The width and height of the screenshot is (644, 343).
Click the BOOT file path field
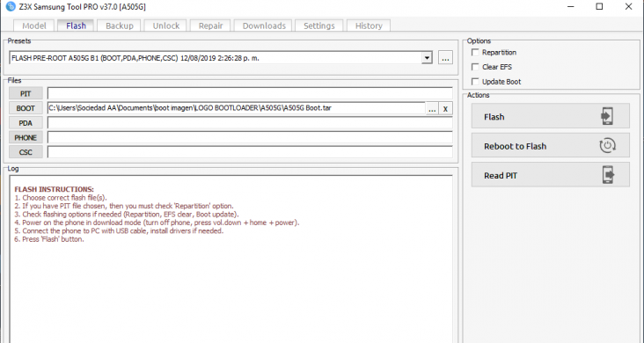pos(236,108)
